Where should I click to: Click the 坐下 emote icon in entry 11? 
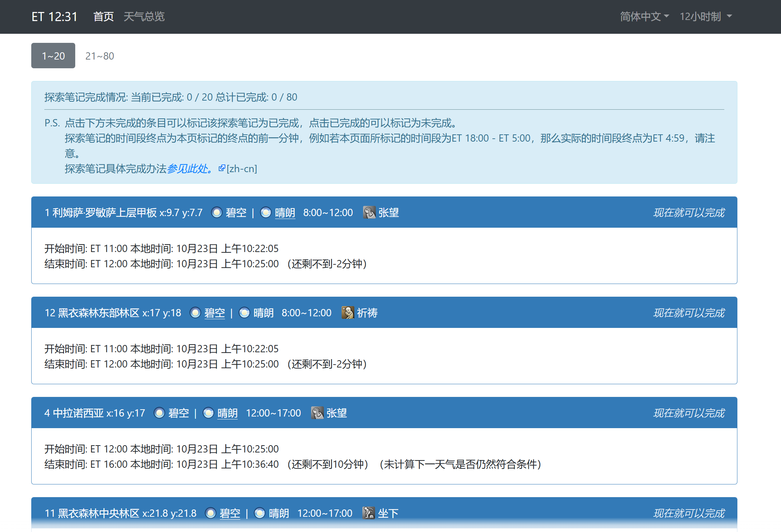click(x=369, y=513)
